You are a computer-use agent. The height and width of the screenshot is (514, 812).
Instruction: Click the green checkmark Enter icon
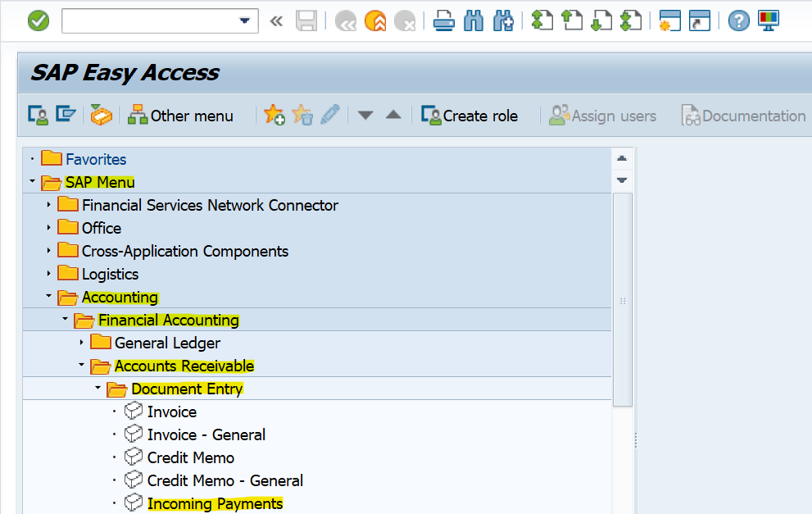coord(39,21)
